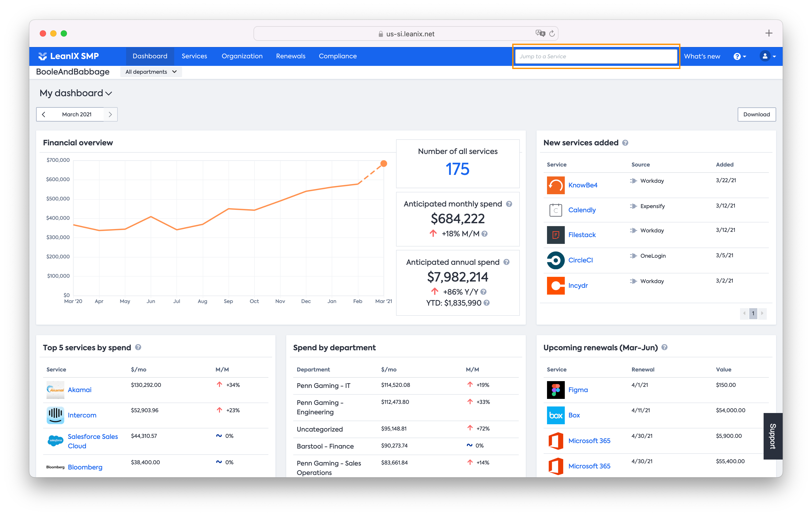
Task: Select page 1 of new services
Action: coord(753,313)
